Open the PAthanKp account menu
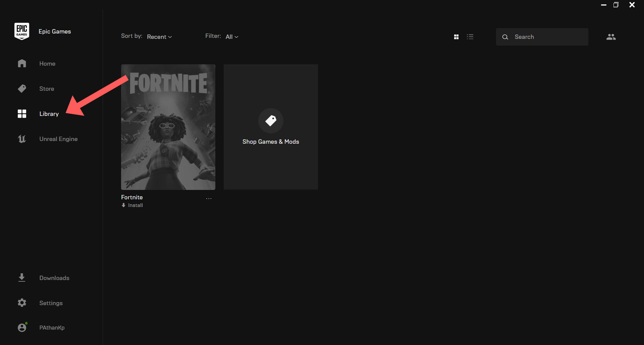This screenshot has width=644, height=345. pos(52,327)
